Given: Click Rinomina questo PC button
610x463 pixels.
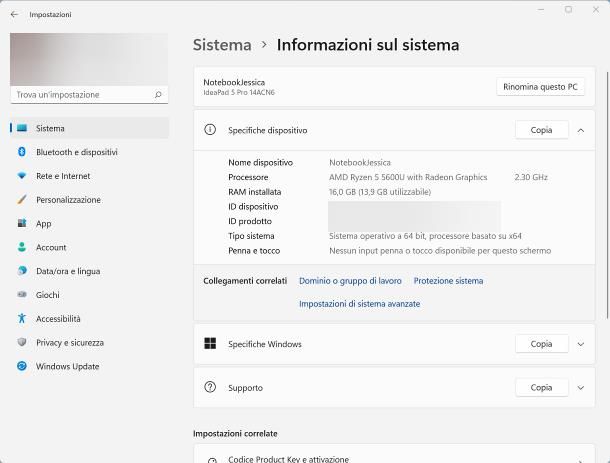Looking at the screenshot, I should [540, 87].
